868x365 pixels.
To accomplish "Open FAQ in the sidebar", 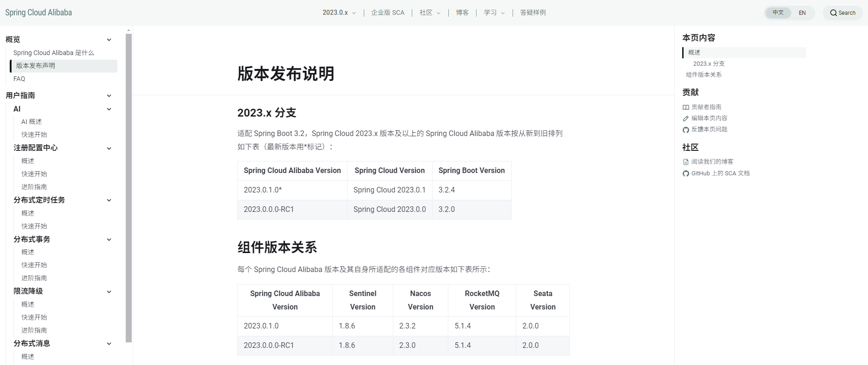I will [x=19, y=79].
